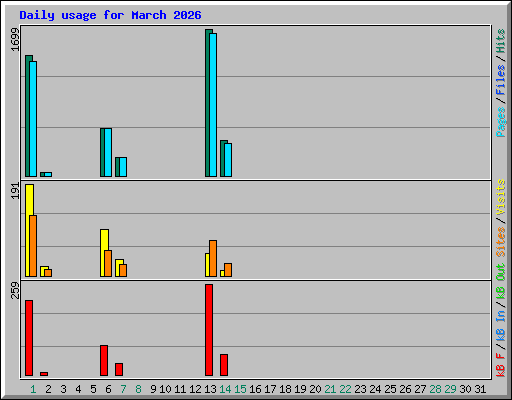Select the orange sites bar for day 14
Screen dimensions: 512x400
(x=228, y=270)
